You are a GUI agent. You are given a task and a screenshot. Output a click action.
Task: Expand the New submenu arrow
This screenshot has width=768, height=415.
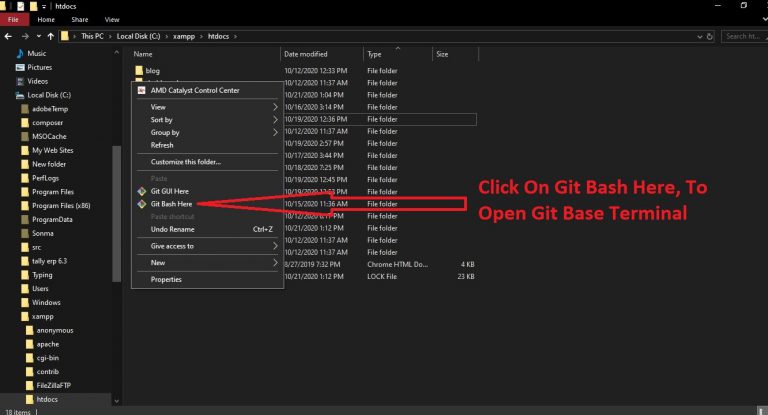[276, 262]
